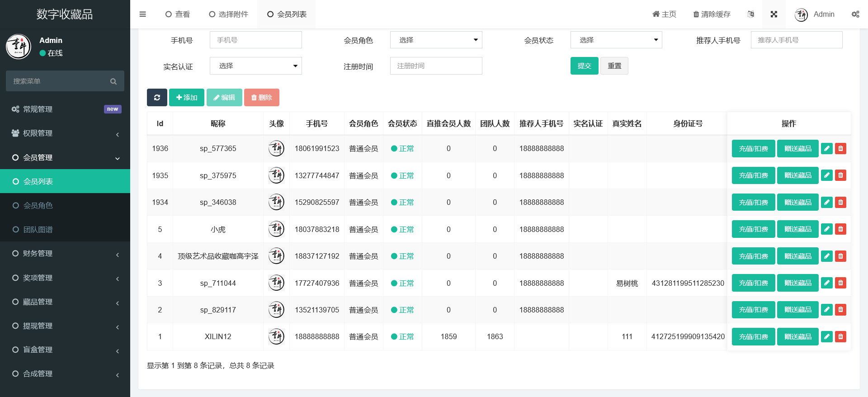Click the green 提交 button
The width and height of the screenshot is (868, 397).
(584, 66)
